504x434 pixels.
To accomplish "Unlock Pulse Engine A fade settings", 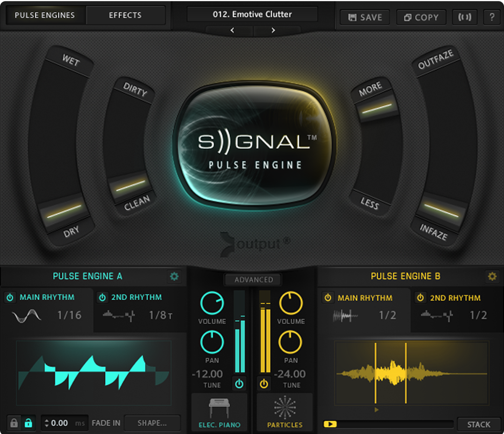I will [29, 423].
